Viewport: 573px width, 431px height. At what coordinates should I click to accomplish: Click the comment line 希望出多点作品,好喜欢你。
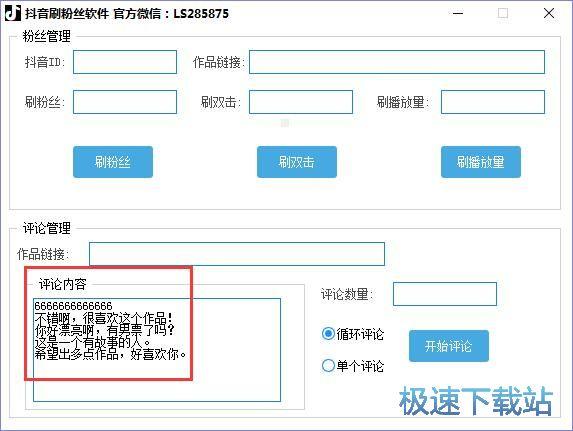click(x=110, y=354)
